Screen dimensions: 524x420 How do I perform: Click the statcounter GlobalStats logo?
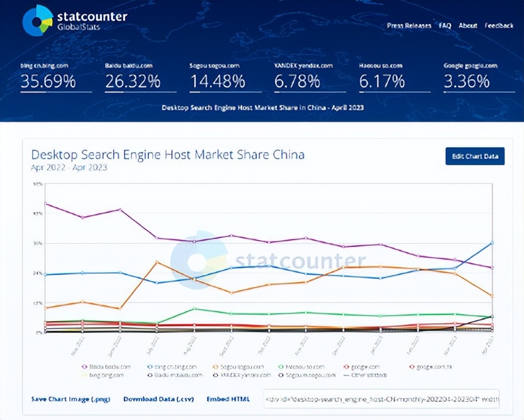(x=75, y=20)
